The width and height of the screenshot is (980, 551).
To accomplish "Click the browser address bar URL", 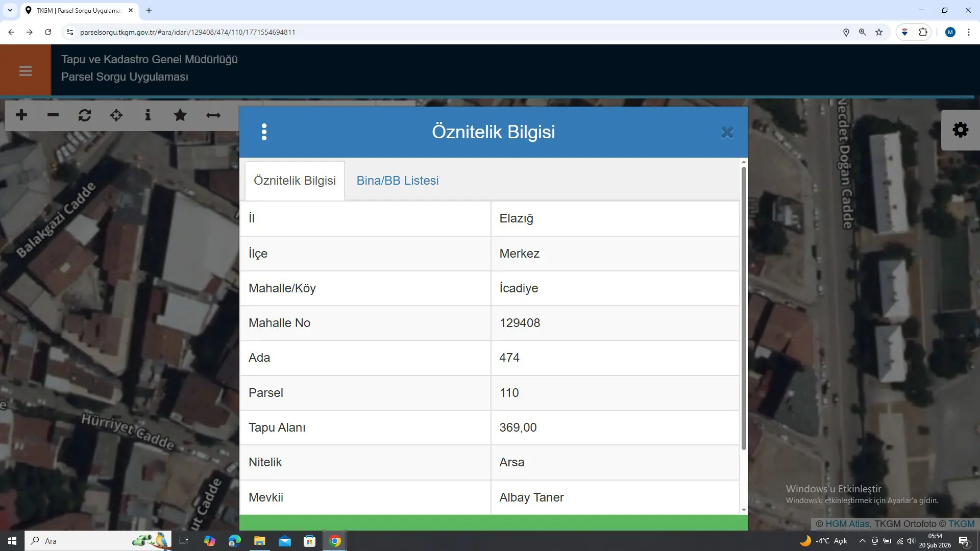I will (188, 32).
